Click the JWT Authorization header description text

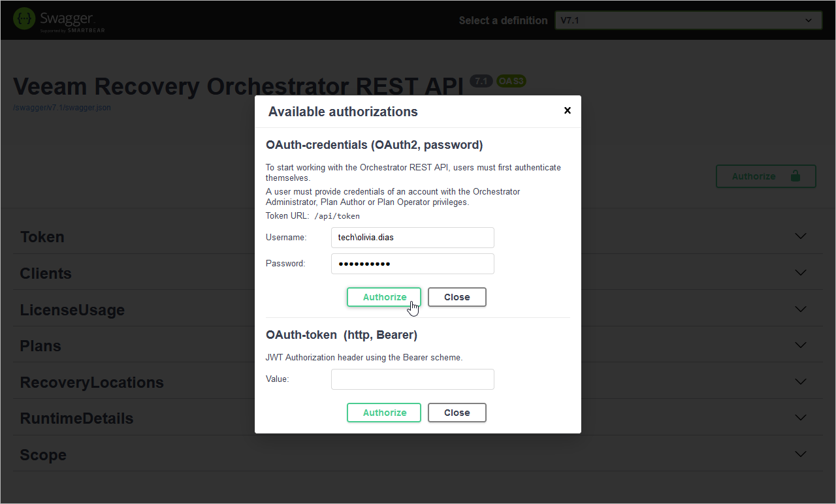364,358
